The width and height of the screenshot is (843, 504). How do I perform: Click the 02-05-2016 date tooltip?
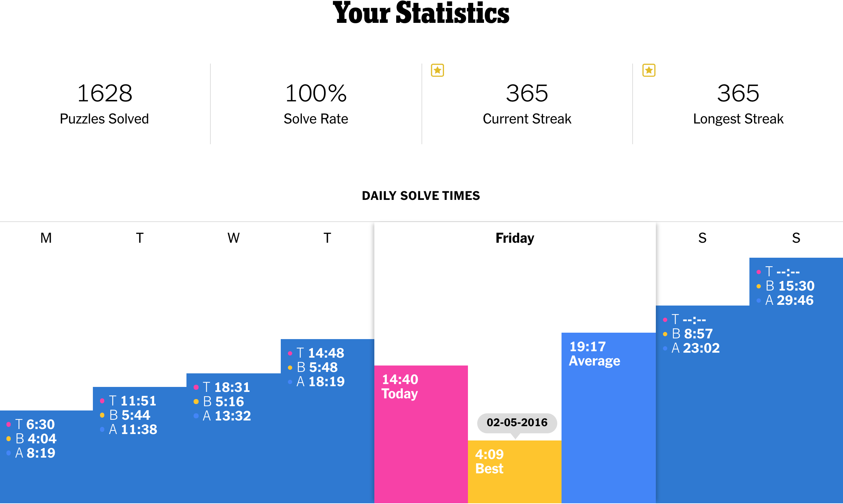(517, 423)
